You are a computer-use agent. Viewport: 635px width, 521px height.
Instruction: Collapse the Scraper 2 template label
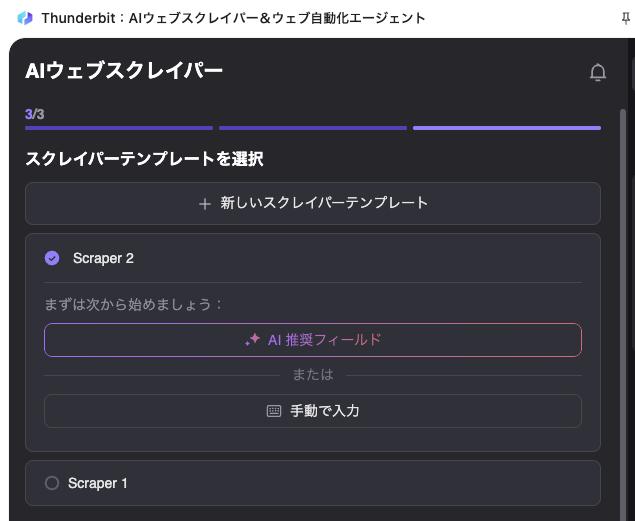(x=103, y=258)
